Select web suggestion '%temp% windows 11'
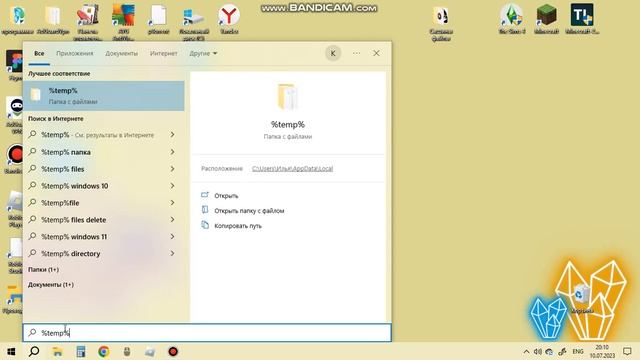640x360 pixels. (74, 237)
